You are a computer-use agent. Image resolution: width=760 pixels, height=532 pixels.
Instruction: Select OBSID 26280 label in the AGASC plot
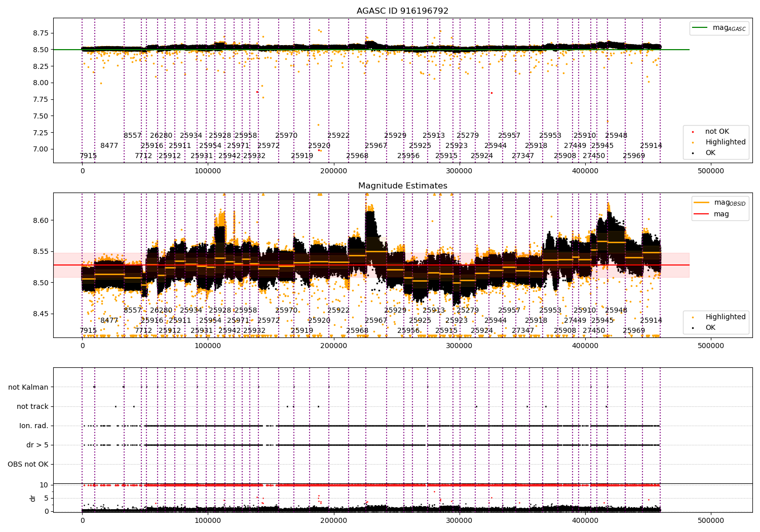pyautogui.click(x=161, y=135)
